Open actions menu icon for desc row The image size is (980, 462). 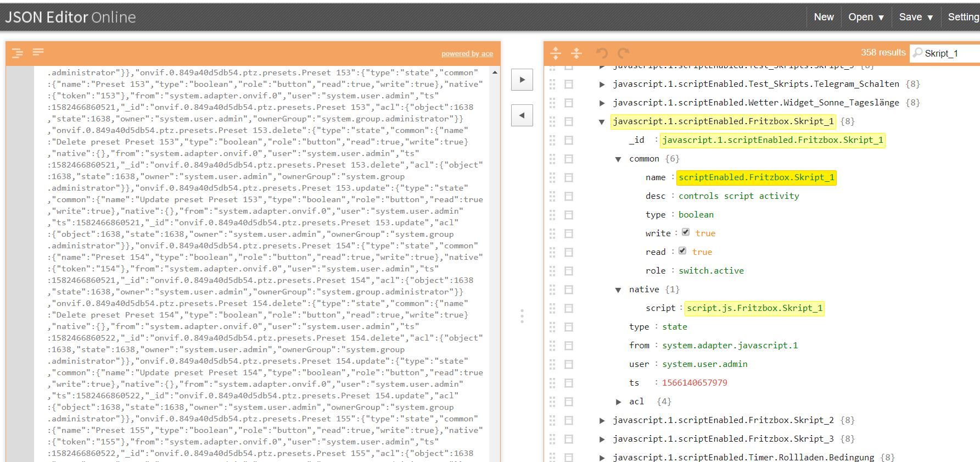click(x=569, y=196)
